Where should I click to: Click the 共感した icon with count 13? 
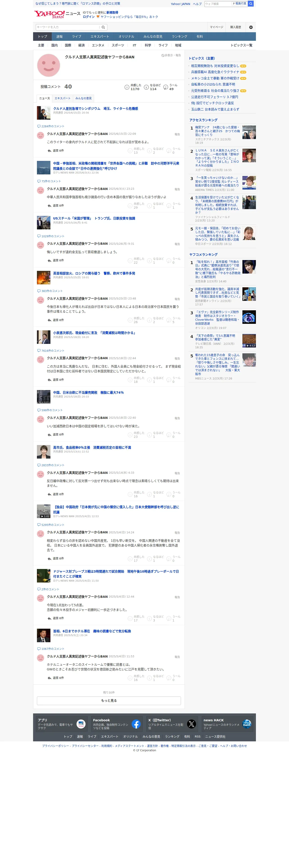(x=130, y=151)
